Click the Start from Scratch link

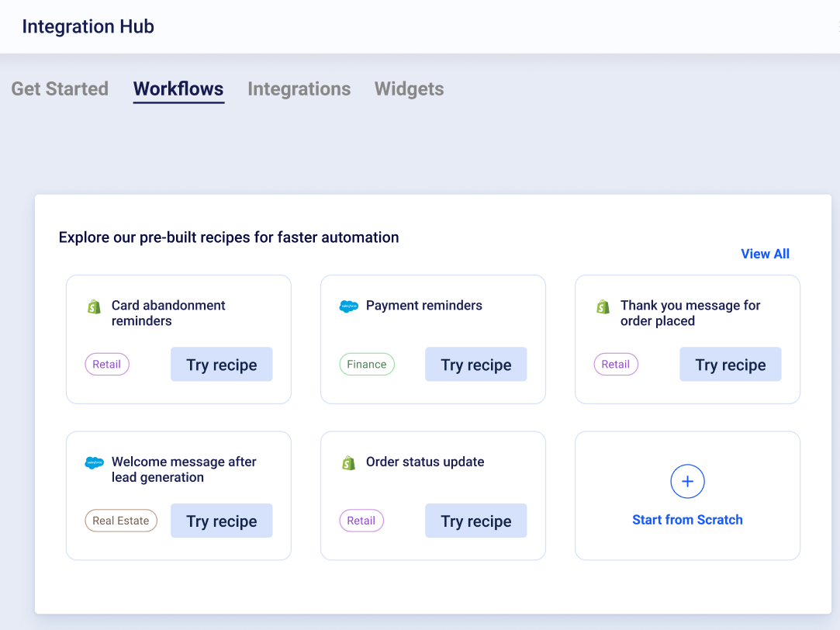[x=687, y=520]
